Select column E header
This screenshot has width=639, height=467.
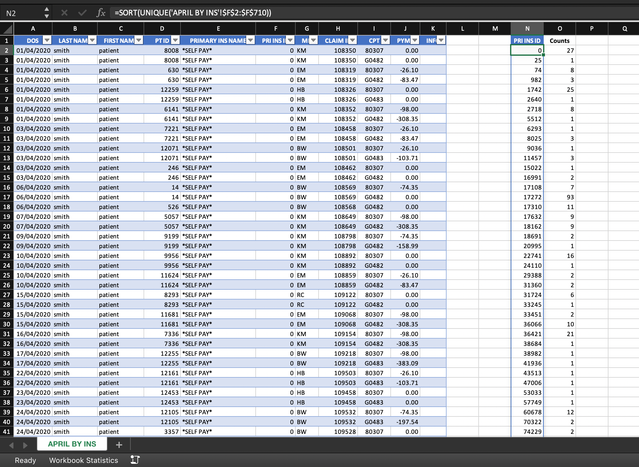tap(218, 29)
